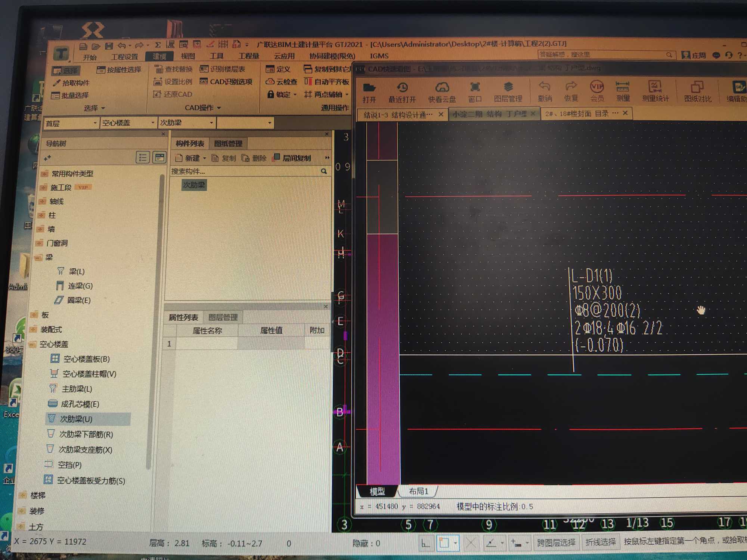Click 自动平齐板 tool

click(327, 81)
